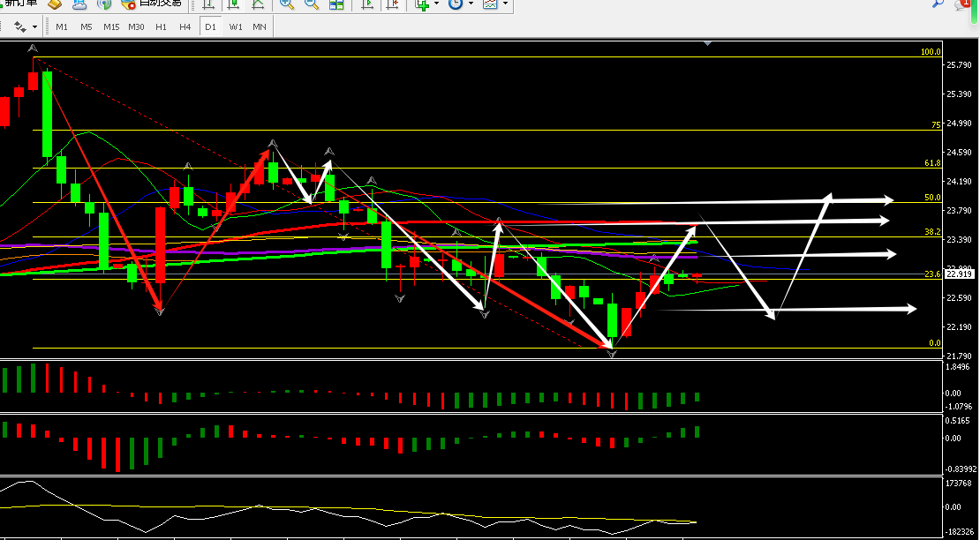Open the tile windows grid icon
Viewport: 980px width, 540px height.
pyautogui.click(x=336, y=4)
